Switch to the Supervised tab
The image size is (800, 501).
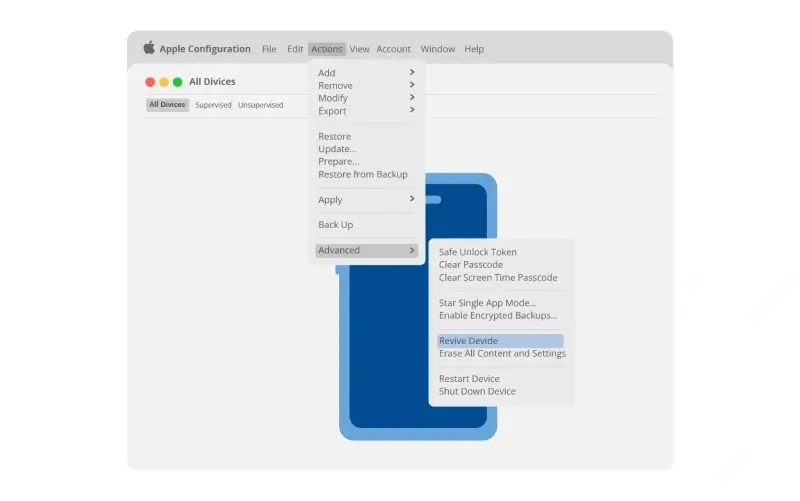pyautogui.click(x=213, y=105)
